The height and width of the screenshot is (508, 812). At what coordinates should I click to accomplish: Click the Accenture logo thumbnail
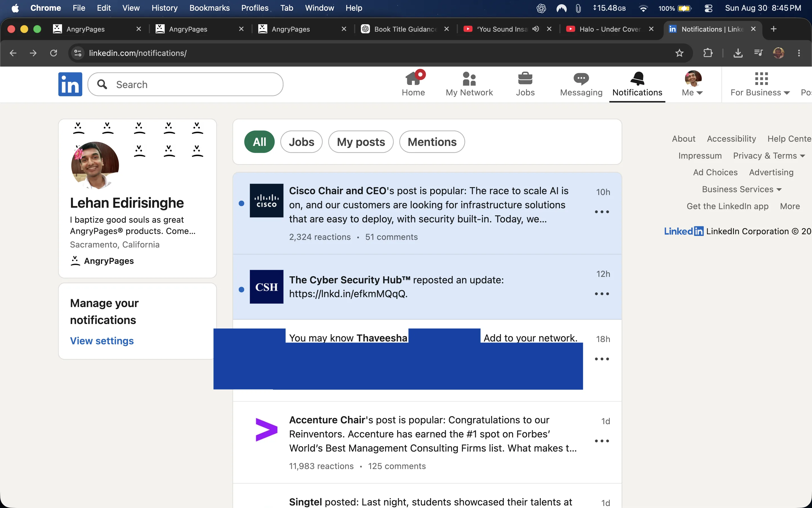(266, 429)
